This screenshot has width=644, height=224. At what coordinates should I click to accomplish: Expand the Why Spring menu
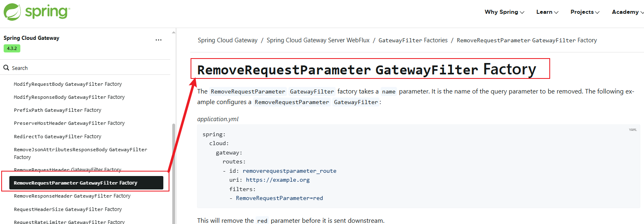coord(504,12)
